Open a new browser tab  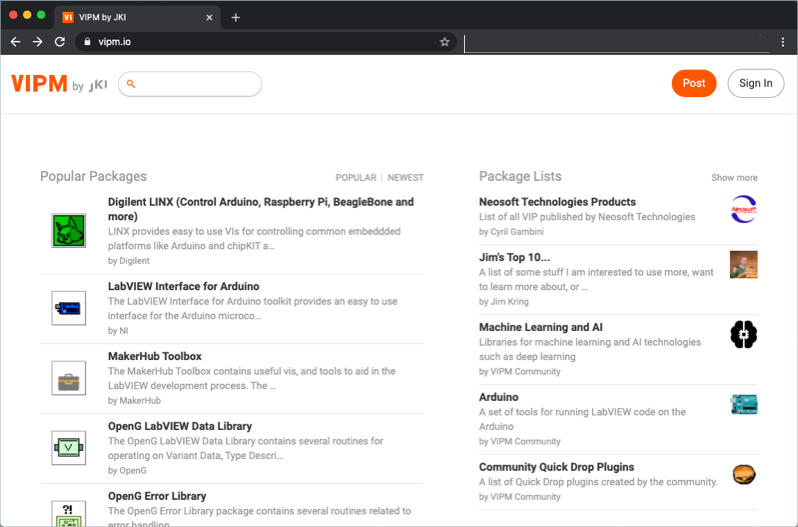pos(235,17)
